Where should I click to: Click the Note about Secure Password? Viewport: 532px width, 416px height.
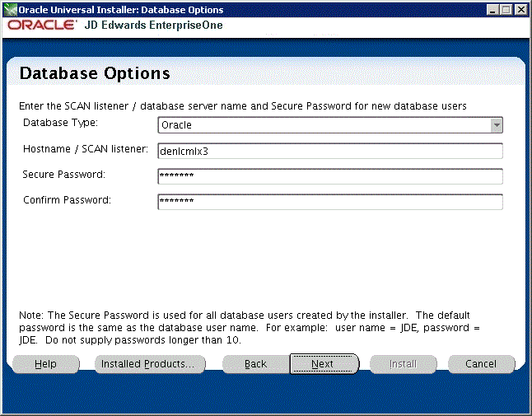tap(250, 328)
